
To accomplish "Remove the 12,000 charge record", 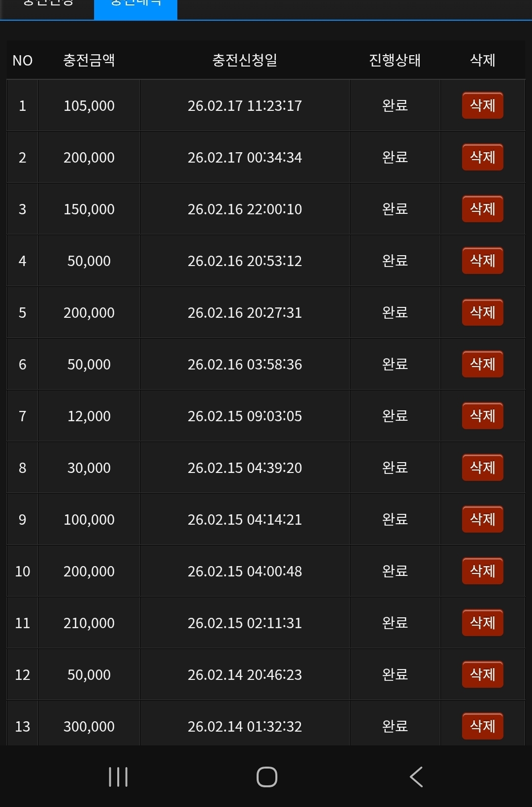I will (x=482, y=416).
